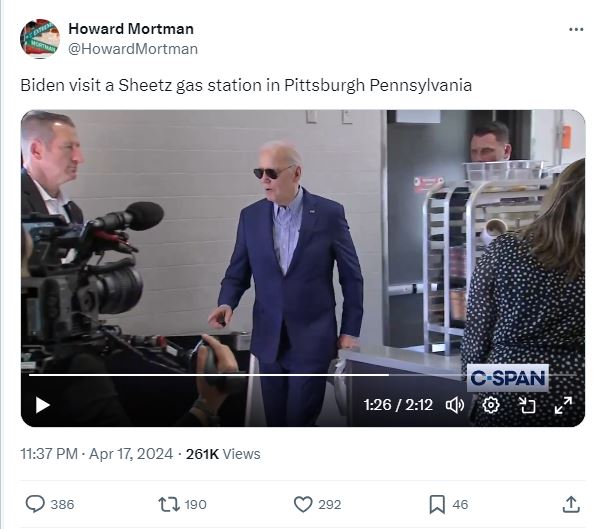
Task: View the 261K Views analytics
Action: (223, 454)
